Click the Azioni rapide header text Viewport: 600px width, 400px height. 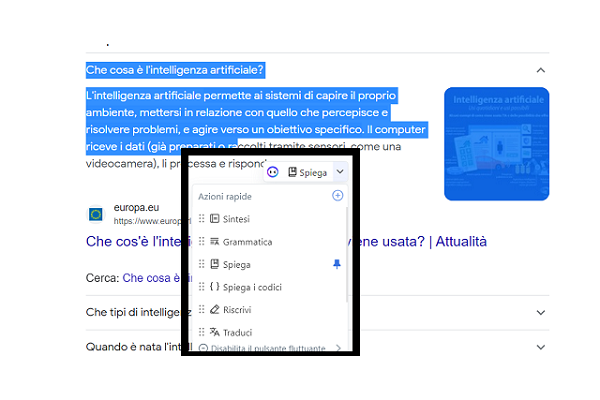pos(225,197)
